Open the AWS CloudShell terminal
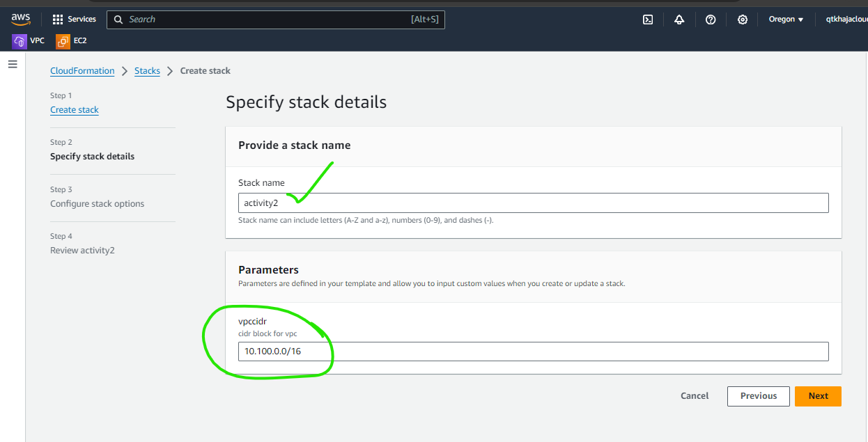 click(x=648, y=19)
